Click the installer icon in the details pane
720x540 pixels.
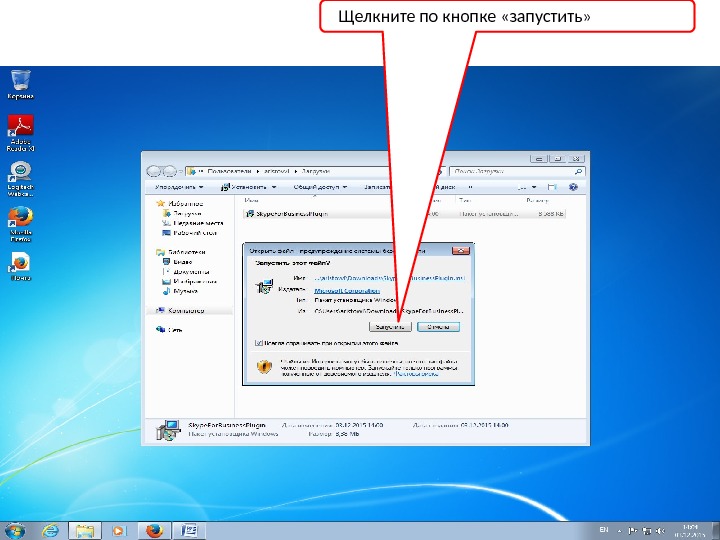point(168,430)
